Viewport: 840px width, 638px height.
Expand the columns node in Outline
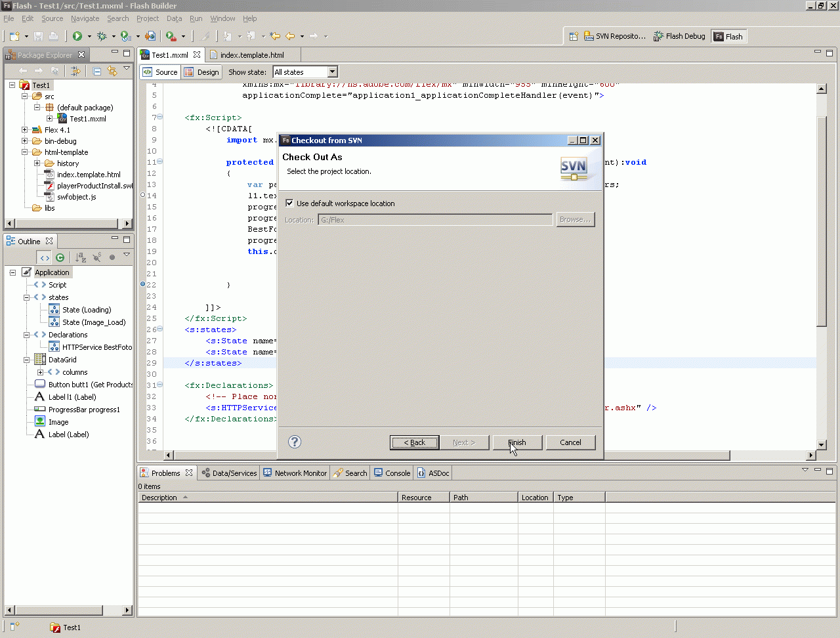coord(40,372)
